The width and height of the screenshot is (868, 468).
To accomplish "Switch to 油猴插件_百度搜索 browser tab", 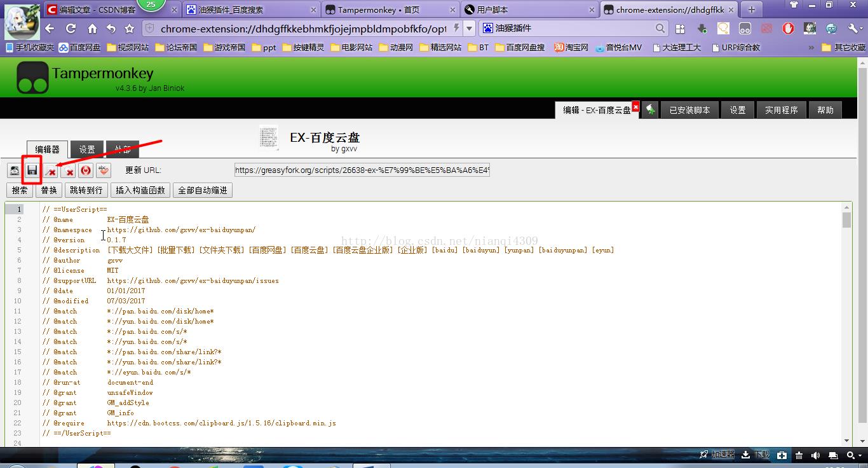I will click(252, 10).
